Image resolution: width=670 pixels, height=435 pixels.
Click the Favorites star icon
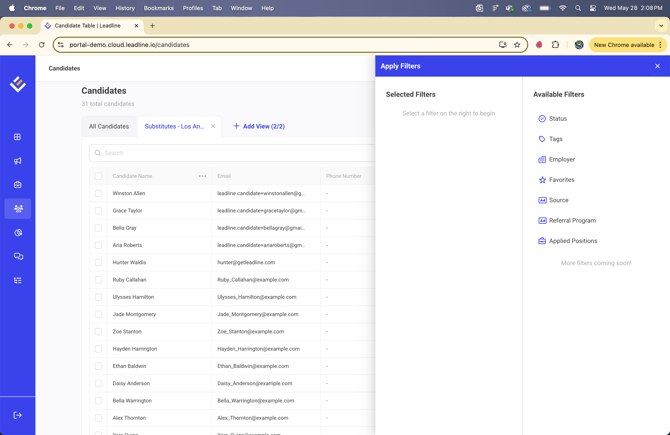(x=542, y=180)
